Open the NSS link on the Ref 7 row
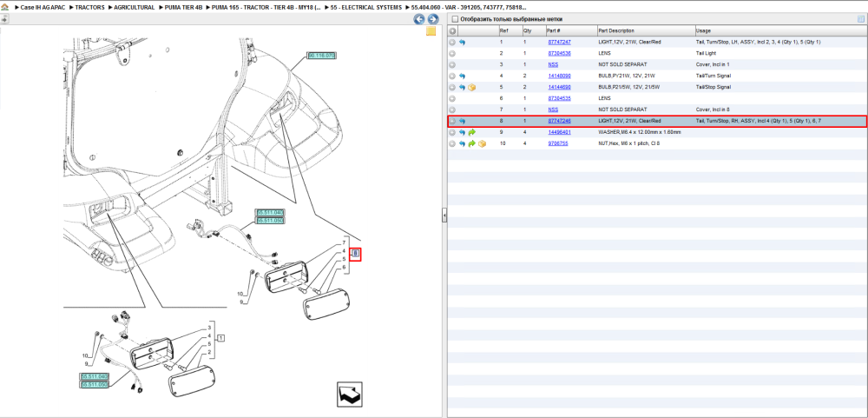 point(553,109)
